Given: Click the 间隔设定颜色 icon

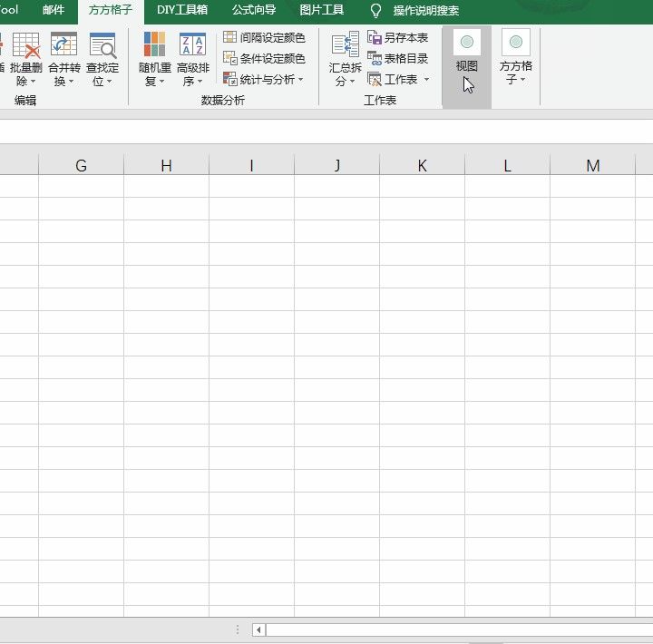Looking at the screenshot, I should pos(229,37).
